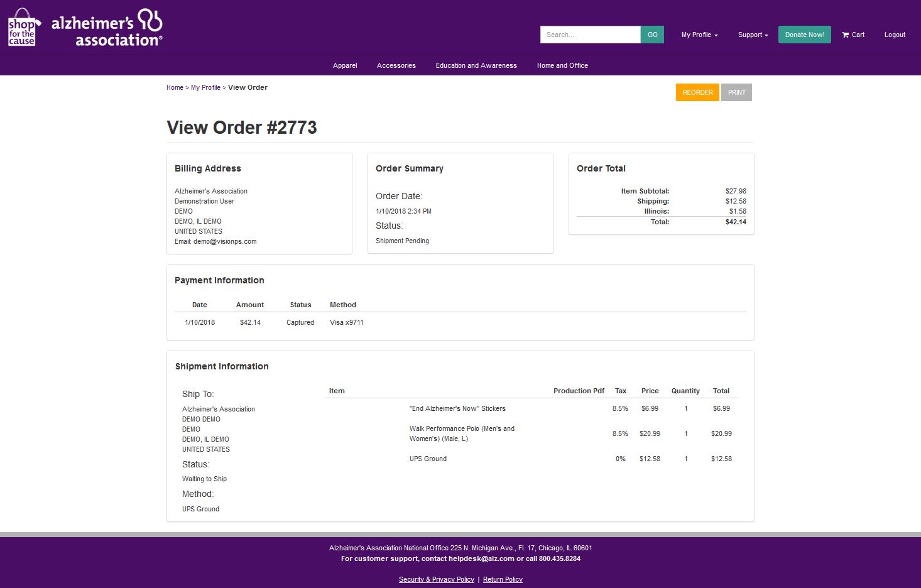Open the Accessories navigation tab
The height and width of the screenshot is (588, 921).
(x=396, y=65)
